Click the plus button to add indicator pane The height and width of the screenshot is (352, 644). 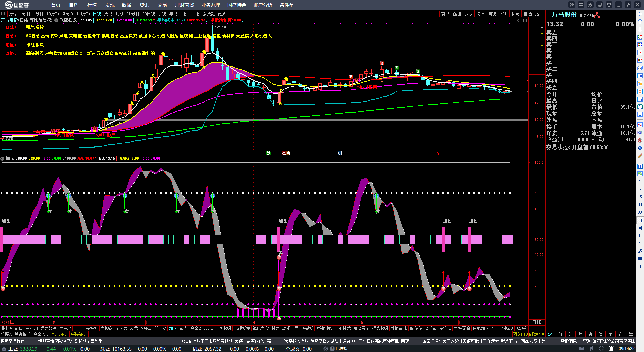[x=533, y=328]
